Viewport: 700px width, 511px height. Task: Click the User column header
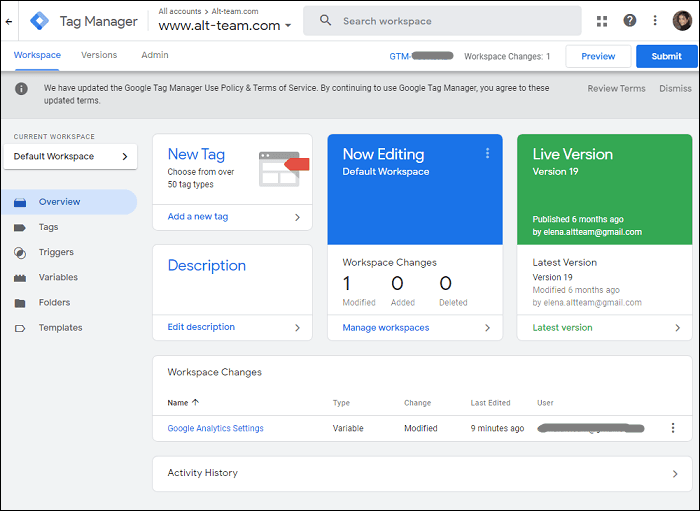[x=545, y=403]
